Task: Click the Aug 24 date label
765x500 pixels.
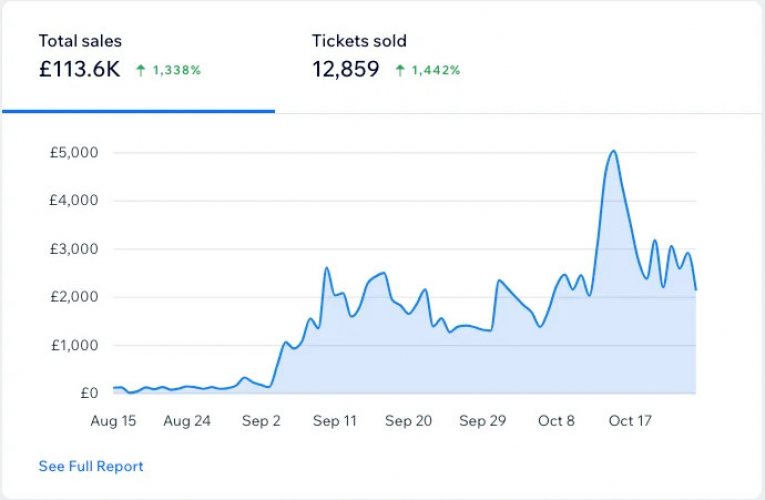Action: [187, 421]
